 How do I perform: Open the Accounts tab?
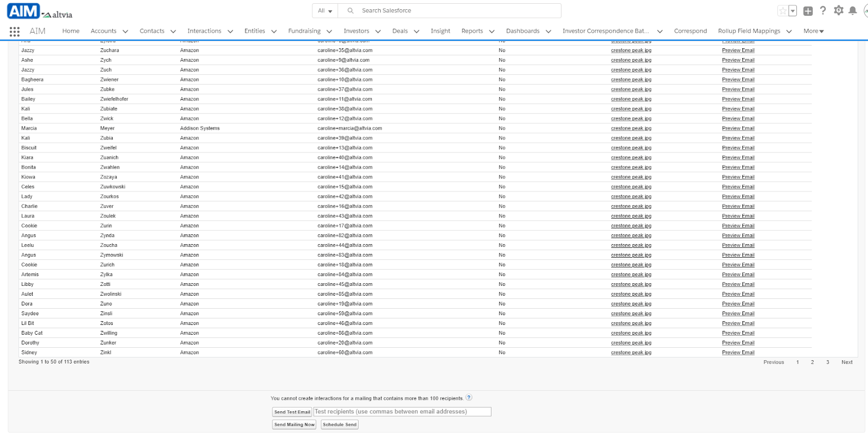[104, 31]
